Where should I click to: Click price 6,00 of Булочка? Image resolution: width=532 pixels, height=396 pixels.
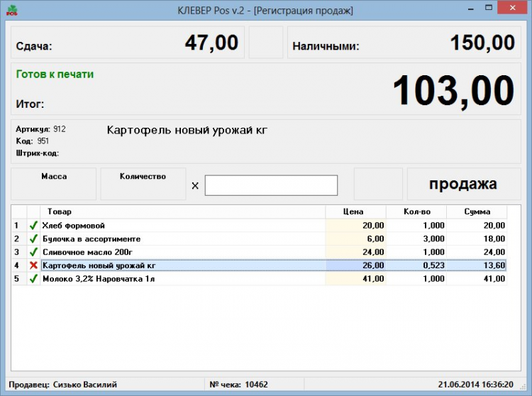point(375,239)
